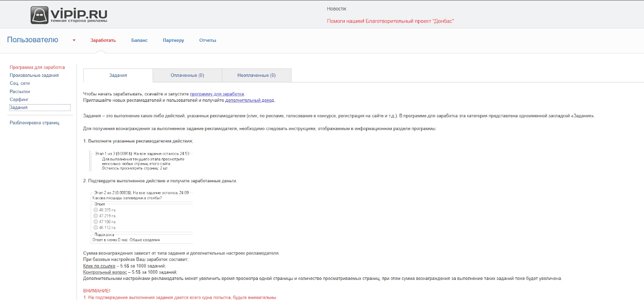
Task: Open the Заработать menu item
Action: (103, 40)
